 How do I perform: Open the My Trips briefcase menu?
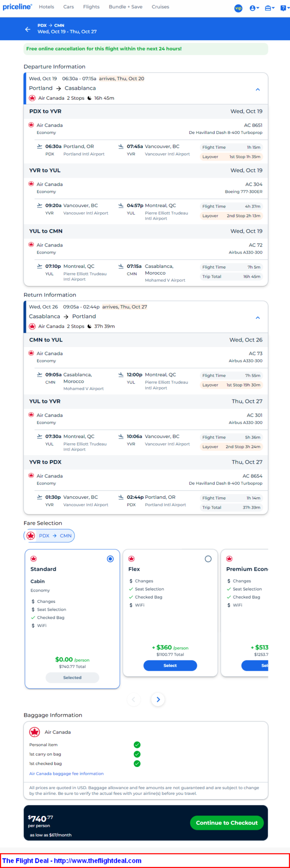(270, 8)
